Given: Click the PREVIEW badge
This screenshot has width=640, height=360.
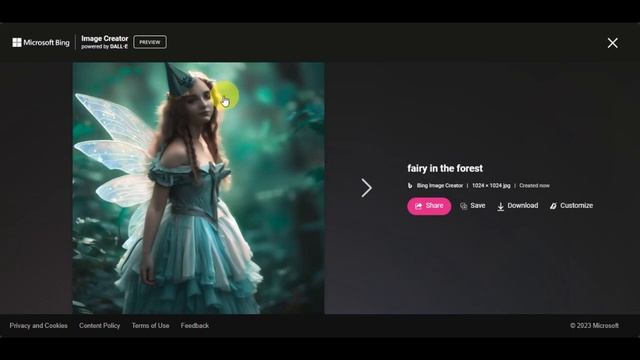Looking at the screenshot, I should (150, 42).
